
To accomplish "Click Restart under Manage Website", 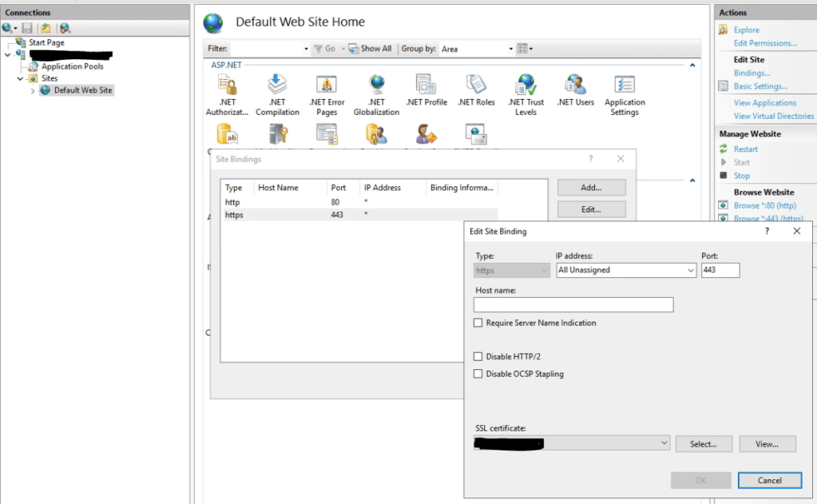I will click(x=745, y=149).
